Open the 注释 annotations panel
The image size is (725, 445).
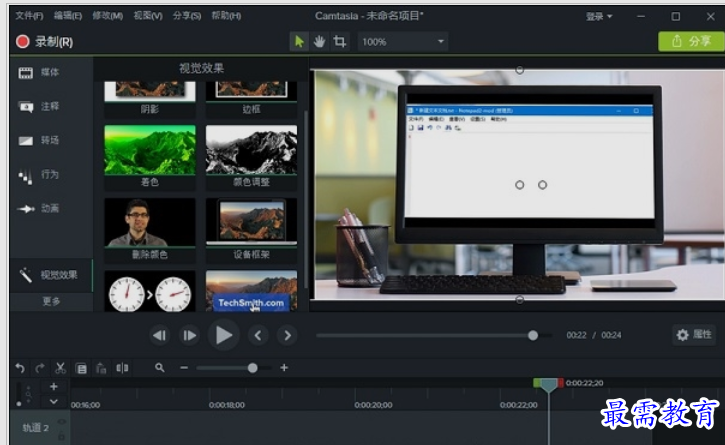(x=39, y=106)
